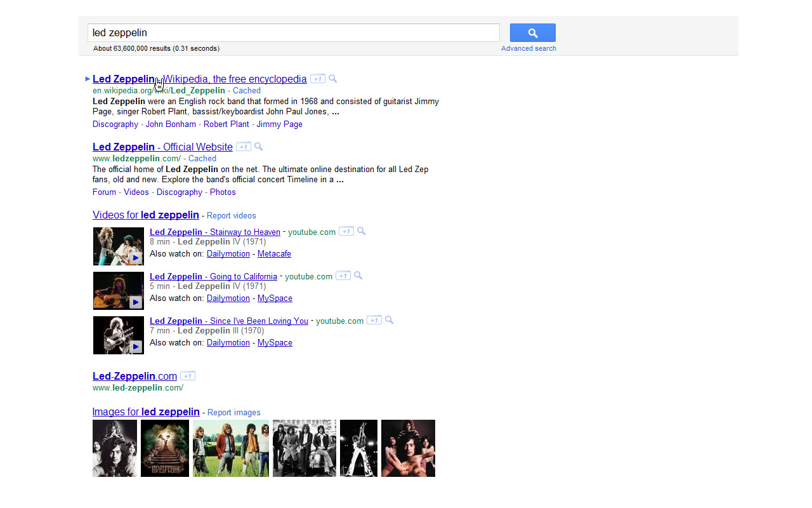Screen dimensions: 812x508
Task: Click preview magnifier beside Stairway to Heaven
Action: 361,231
